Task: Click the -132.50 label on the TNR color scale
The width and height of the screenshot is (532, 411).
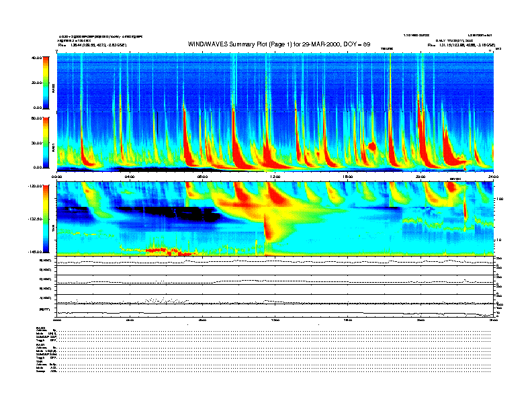Action: click(x=35, y=219)
